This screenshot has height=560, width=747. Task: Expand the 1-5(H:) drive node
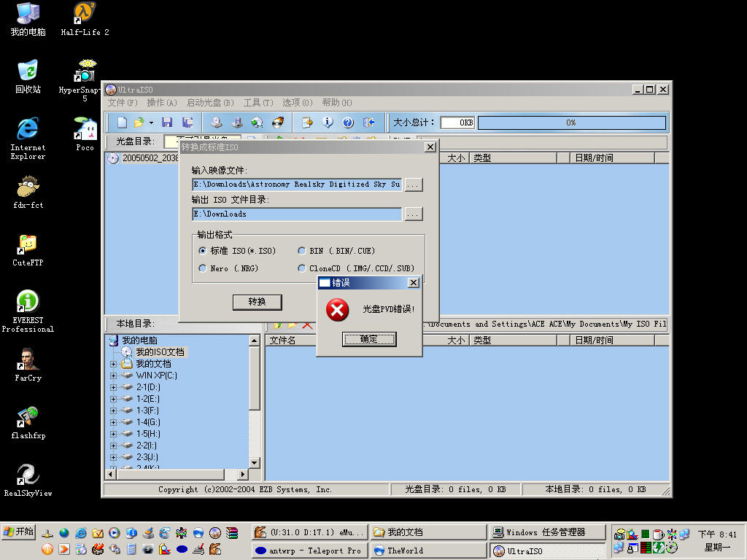click(x=113, y=434)
